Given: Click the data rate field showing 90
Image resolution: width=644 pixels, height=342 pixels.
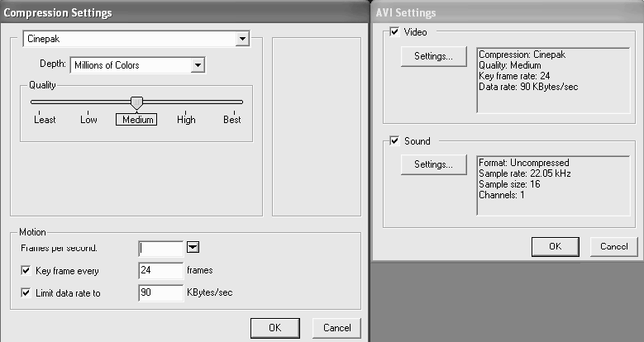Looking at the screenshot, I should click(160, 293).
